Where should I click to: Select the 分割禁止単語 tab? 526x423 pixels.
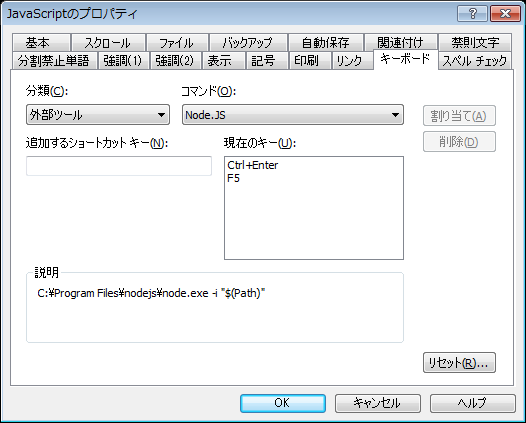coord(54,60)
